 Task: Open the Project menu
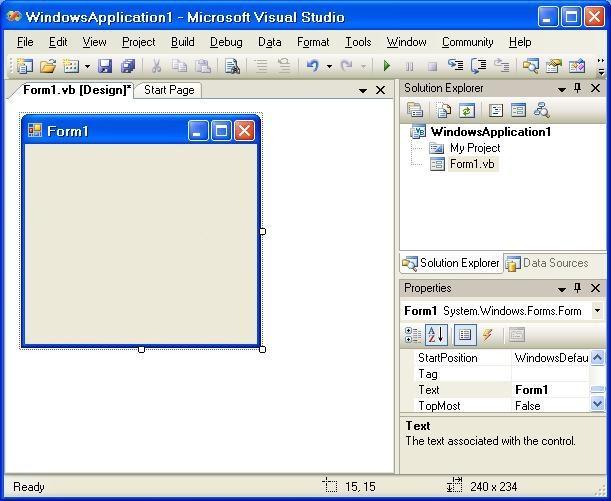pyautogui.click(x=139, y=42)
